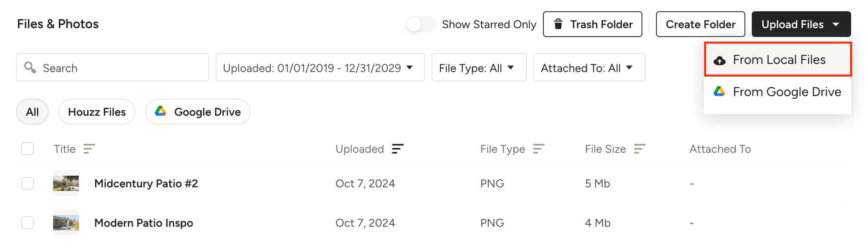The image size is (868, 242).
Task: Choose From Google Drive menu option
Action: (x=786, y=92)
